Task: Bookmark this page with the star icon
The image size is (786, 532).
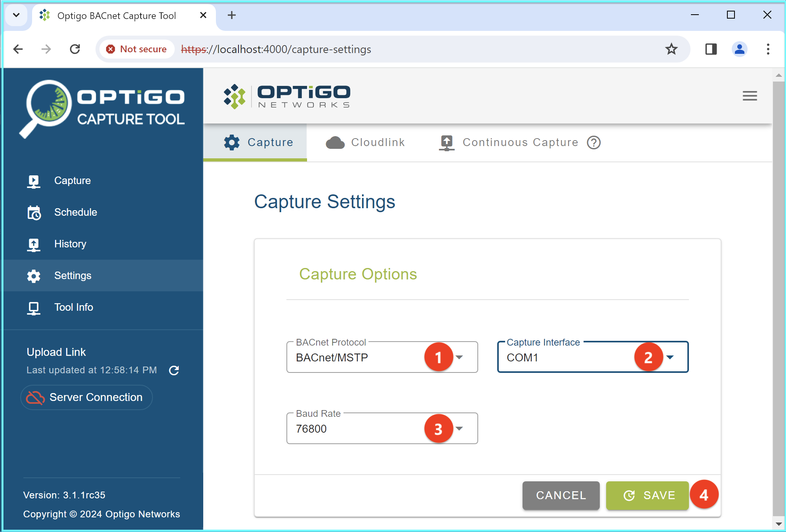Action: [x=671, y=49]
